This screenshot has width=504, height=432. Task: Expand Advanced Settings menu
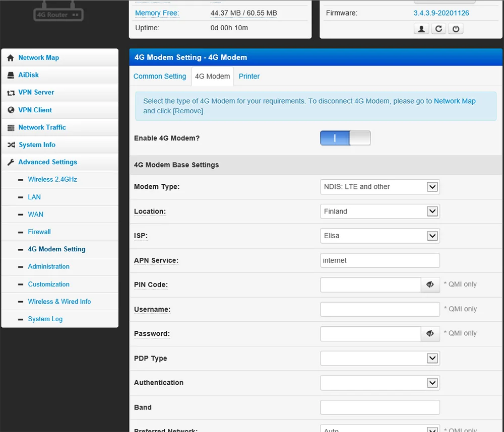(x=47, y=162)
